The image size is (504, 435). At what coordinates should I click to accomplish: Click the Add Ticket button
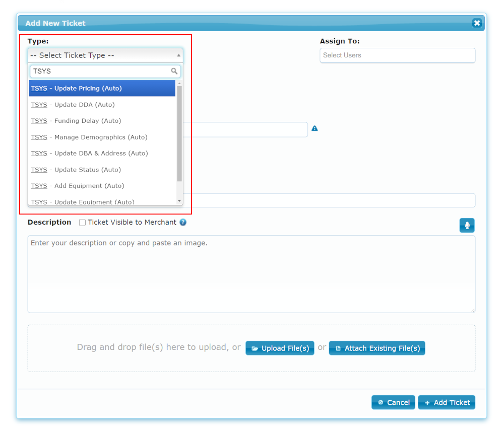[x=447, y=402]
